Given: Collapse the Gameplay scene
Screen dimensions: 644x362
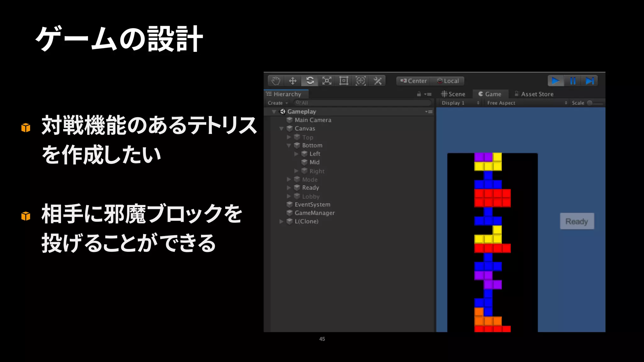Looking at the screenshot, I should coord(274,112).
